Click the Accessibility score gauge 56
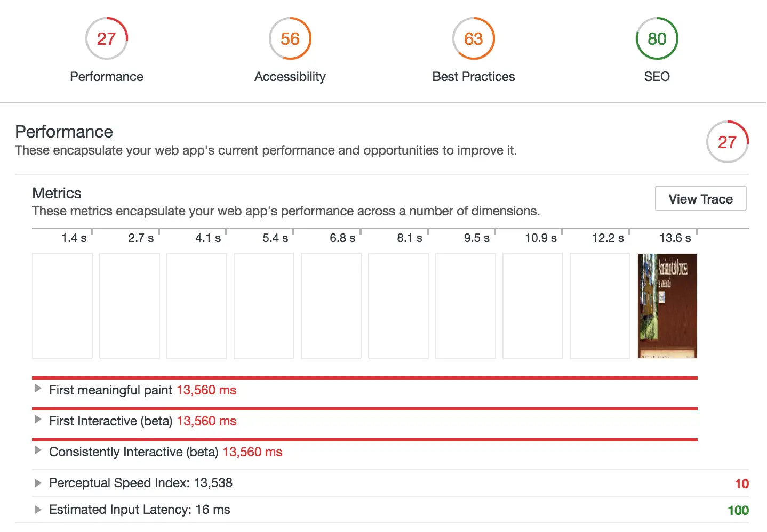Viewport: 767px width, 532px height. tap(290, 38)
